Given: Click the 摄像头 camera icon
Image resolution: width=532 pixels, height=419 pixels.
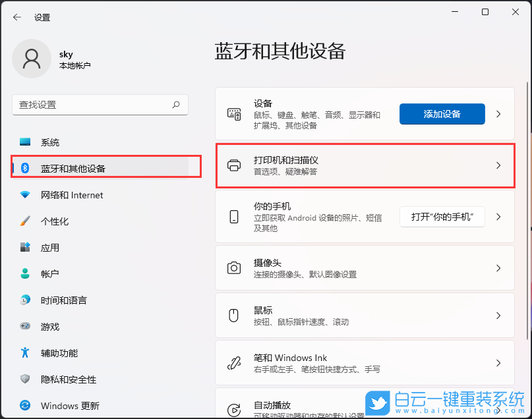Looking at the screenshot, I should click(234, 267).
